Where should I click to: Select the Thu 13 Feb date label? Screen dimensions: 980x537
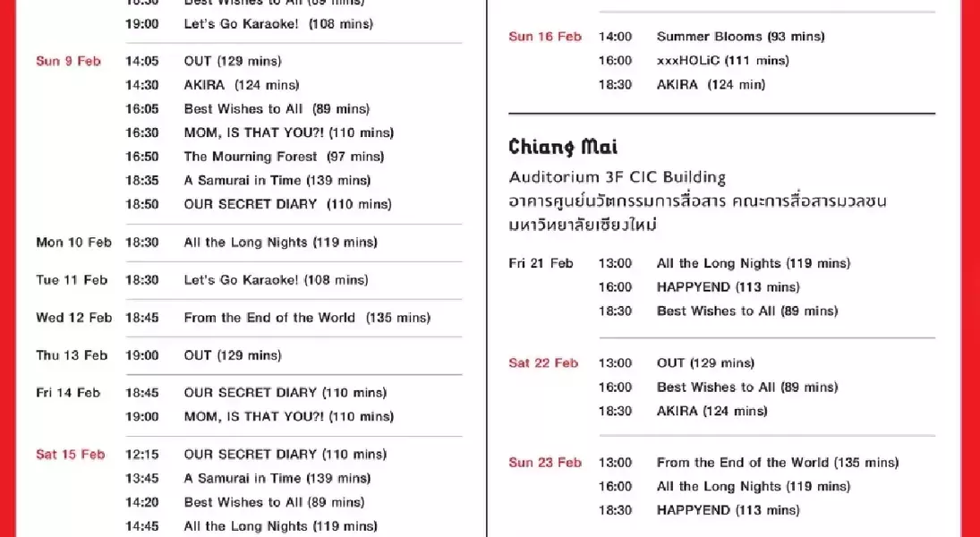(72, 355)
